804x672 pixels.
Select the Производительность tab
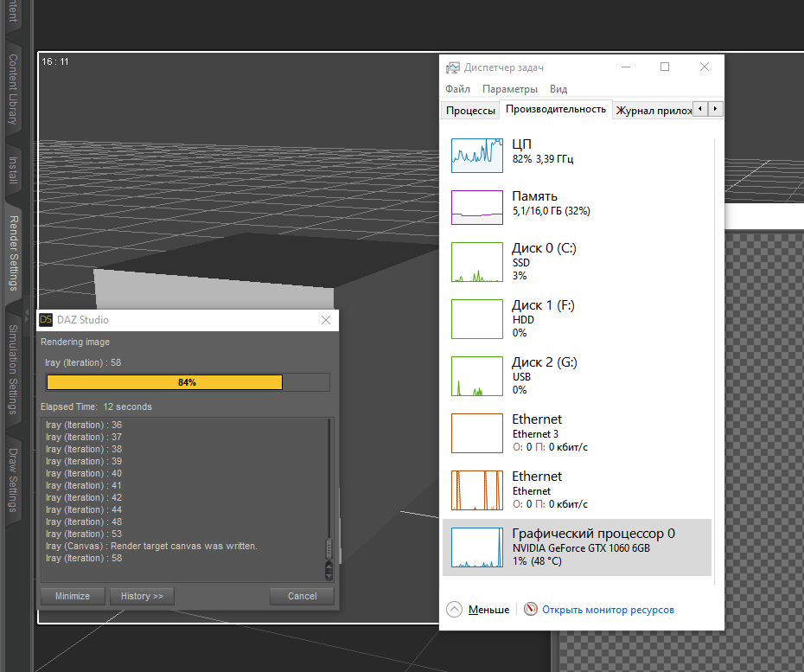[556, 109]
